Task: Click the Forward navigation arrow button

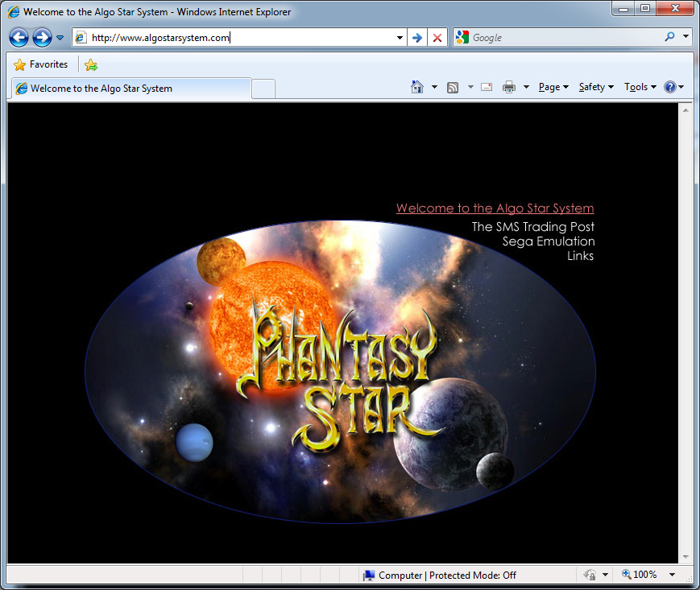Action: pos(42,37)
